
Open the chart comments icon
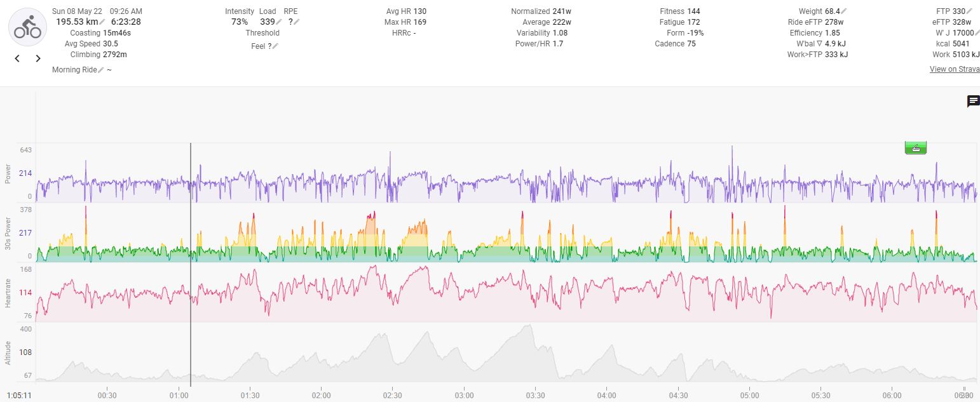[973, 101]
